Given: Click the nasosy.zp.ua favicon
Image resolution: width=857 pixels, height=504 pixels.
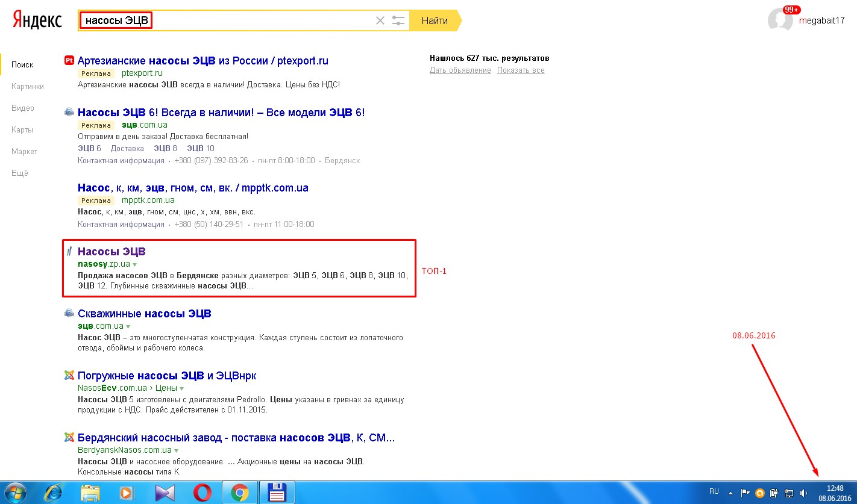Looking at the screenshot, I should coord(69,251).
